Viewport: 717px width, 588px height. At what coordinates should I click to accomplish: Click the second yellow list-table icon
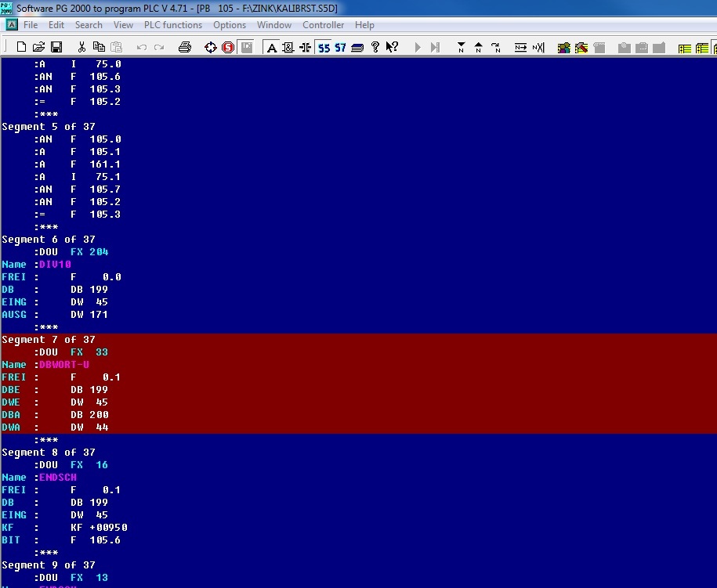702,48
